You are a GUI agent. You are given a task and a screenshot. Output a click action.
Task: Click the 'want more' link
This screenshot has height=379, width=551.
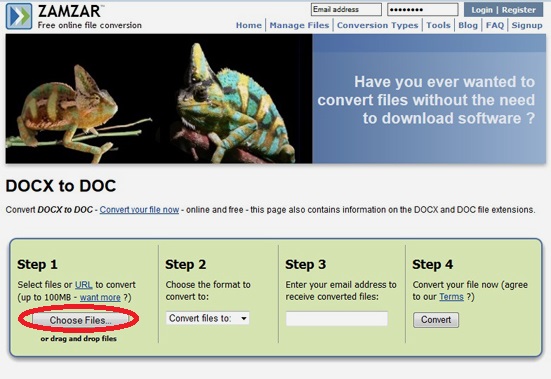tap(100, 297)
